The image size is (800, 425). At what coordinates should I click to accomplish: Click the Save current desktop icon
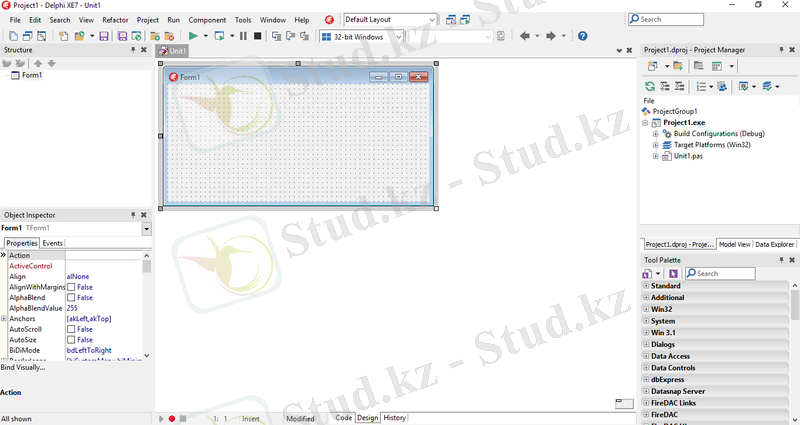pyautogui.click(x=451, y=20)
